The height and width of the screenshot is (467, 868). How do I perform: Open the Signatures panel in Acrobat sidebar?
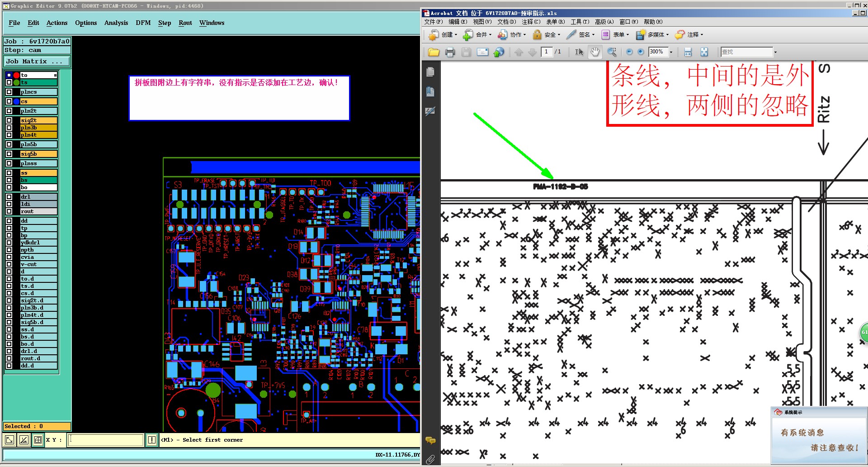point(430,111)
